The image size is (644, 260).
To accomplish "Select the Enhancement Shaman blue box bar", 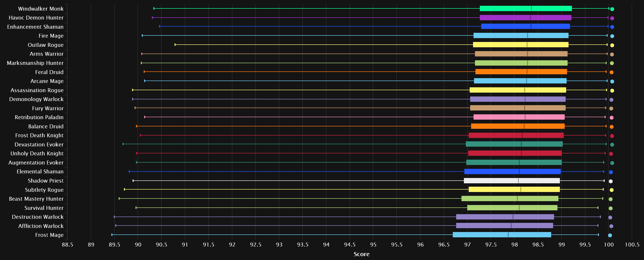I will click(526, 27).
